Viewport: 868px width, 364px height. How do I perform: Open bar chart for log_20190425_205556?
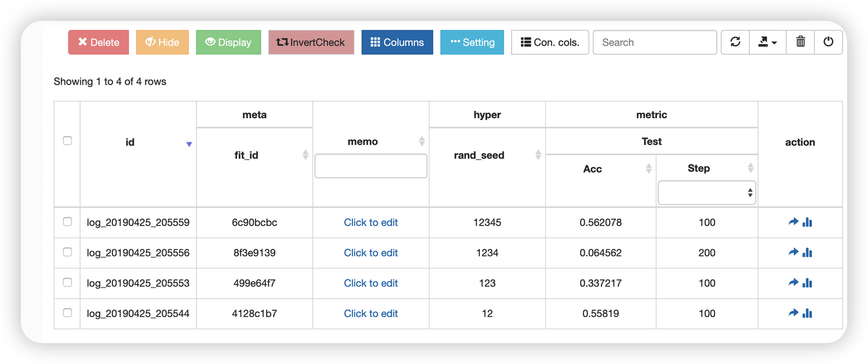pyautogui.click(x=807, y=252)
